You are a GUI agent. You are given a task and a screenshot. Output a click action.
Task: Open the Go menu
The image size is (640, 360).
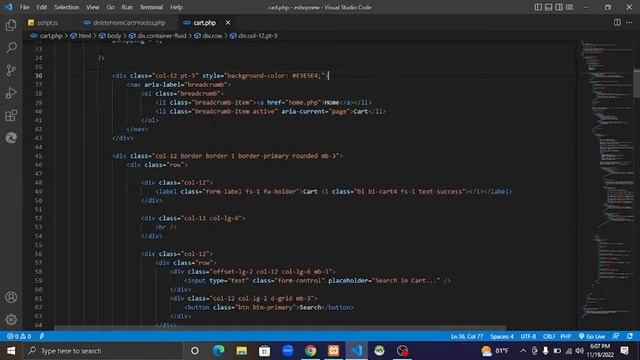[110, 7]
